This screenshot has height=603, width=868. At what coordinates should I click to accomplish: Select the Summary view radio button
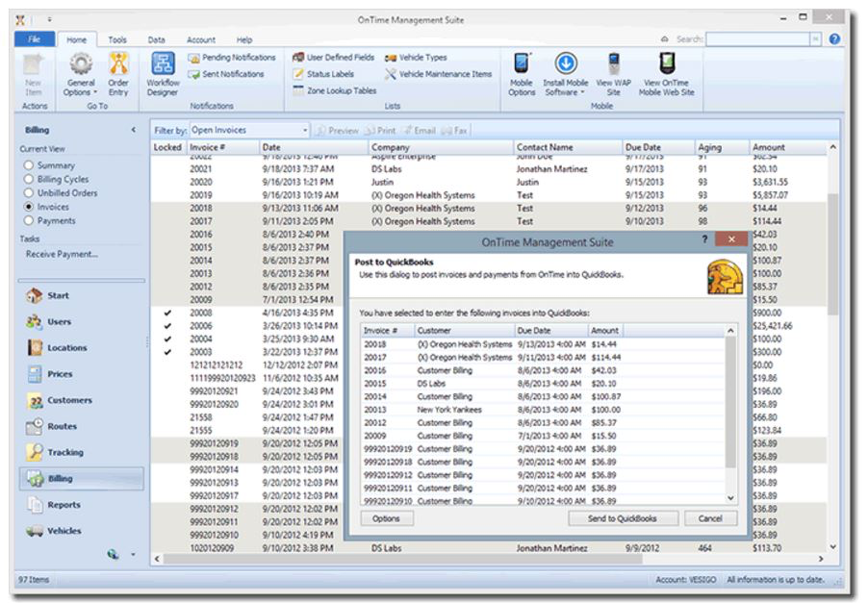pyautogui.click(x=29, y=165)
